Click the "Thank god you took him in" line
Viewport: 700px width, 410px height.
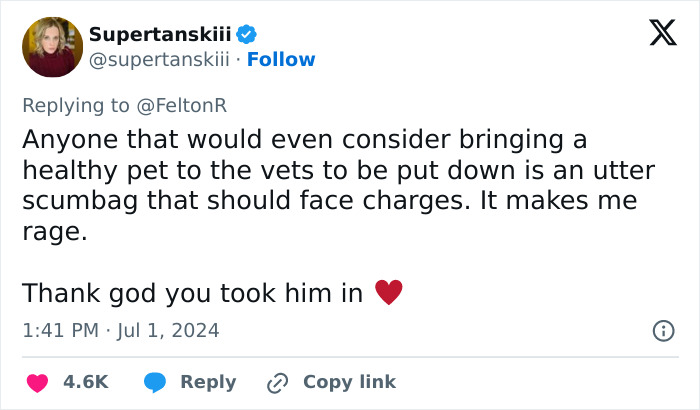pos(192,293)
